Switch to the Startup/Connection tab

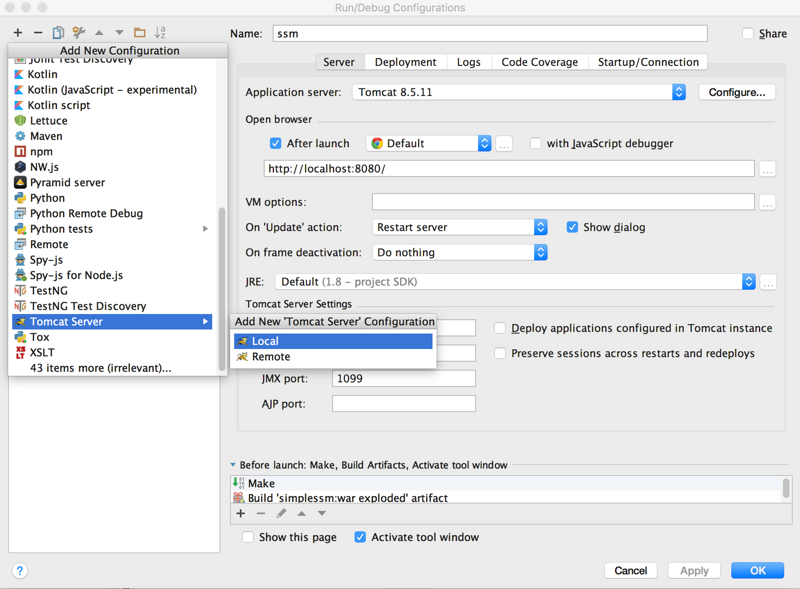[x=648, y=62]
